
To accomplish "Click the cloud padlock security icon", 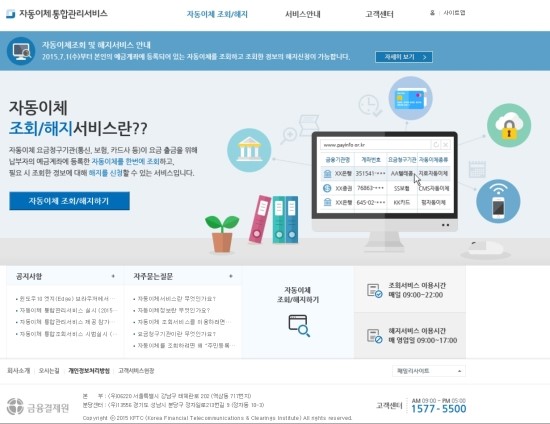I will pos(509,125).
